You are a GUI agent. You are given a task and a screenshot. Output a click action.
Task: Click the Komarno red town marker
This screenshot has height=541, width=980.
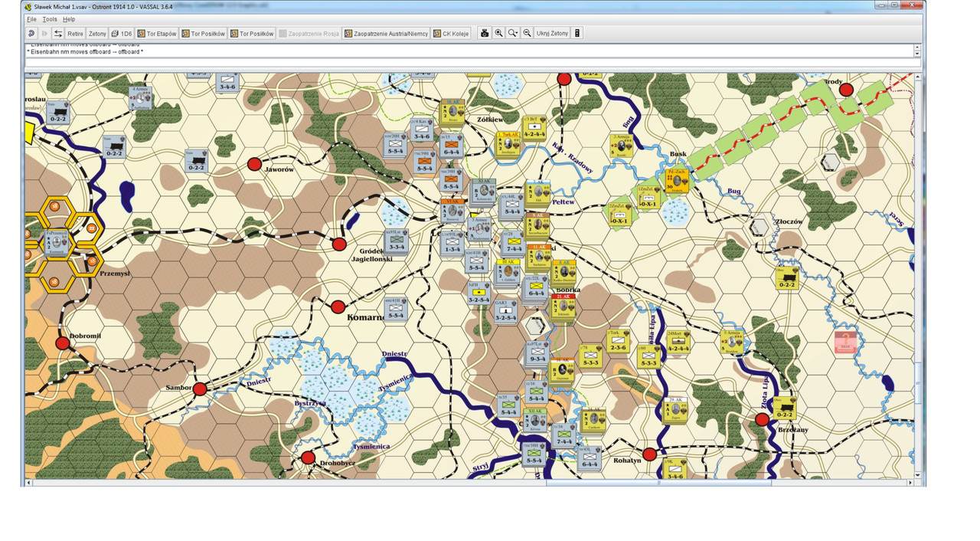click(338, 307)
